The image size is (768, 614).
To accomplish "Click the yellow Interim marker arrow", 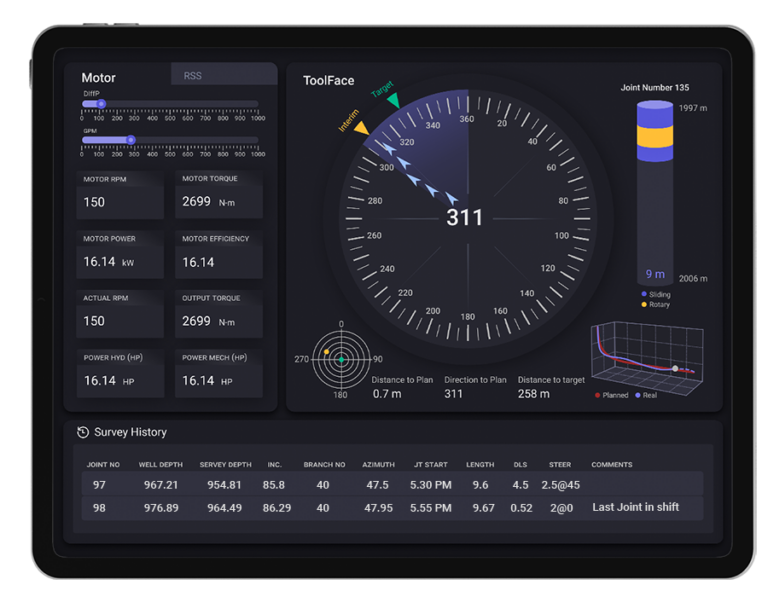I will [361, 128].
